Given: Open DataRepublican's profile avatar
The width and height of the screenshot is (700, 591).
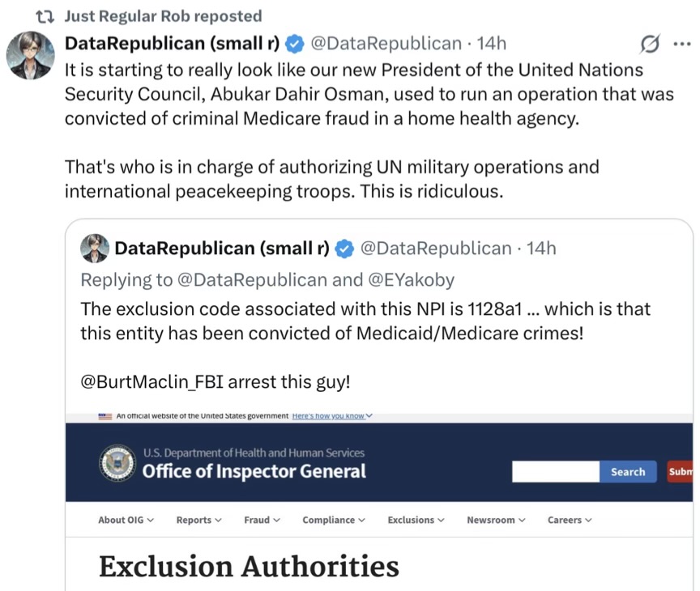Looking at the screenshot, I should click(x=31, y=55).
